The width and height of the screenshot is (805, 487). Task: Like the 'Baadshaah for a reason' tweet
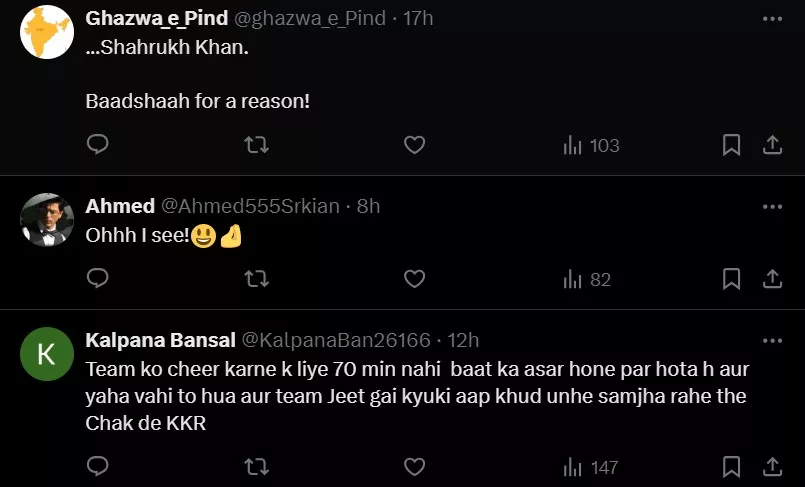pyautogui.click(x=414, y=145)
